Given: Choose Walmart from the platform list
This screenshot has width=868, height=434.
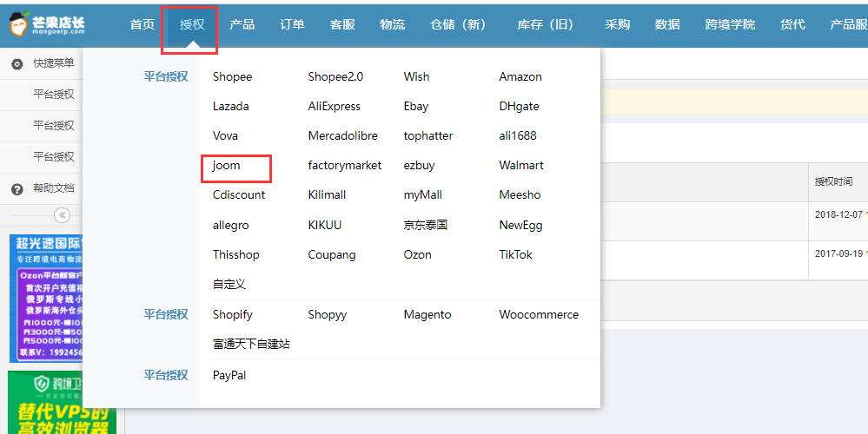Looking at the screenshot, I should tap(521, 165).
